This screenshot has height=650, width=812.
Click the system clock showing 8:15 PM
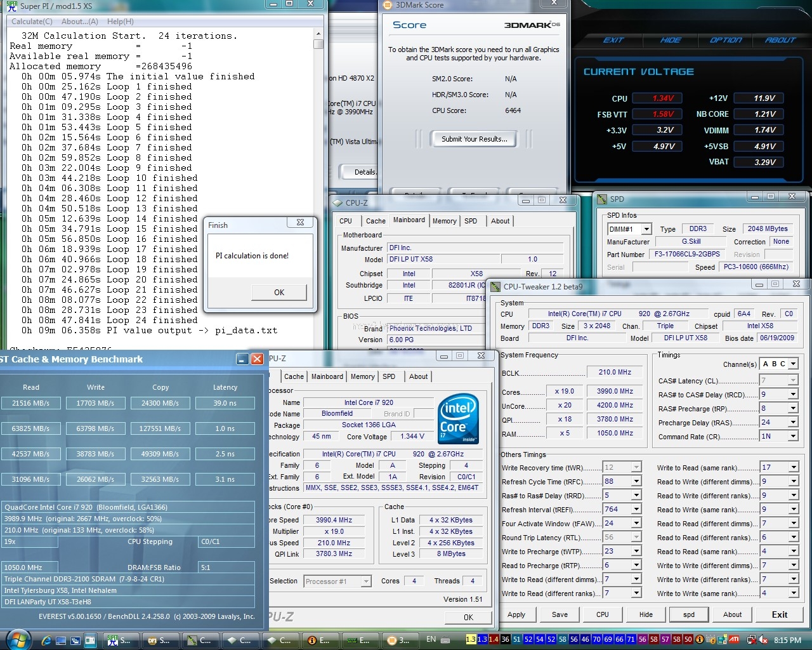pos(788,640)
